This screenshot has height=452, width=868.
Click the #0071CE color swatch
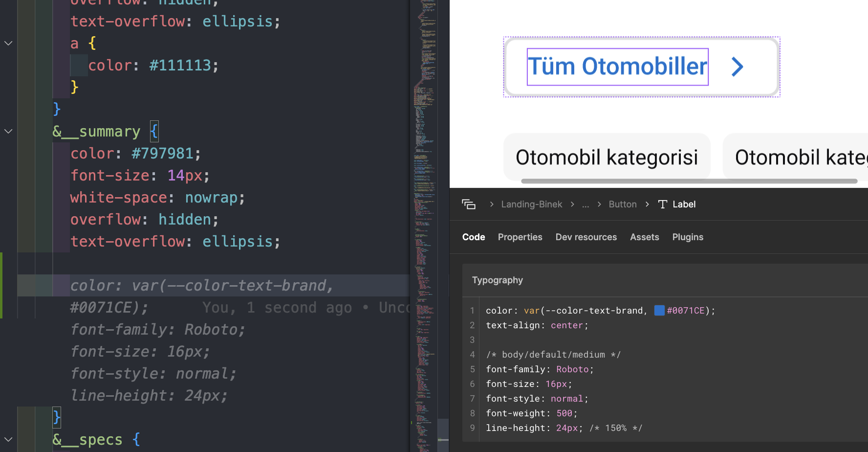click(x=659, y=310)
